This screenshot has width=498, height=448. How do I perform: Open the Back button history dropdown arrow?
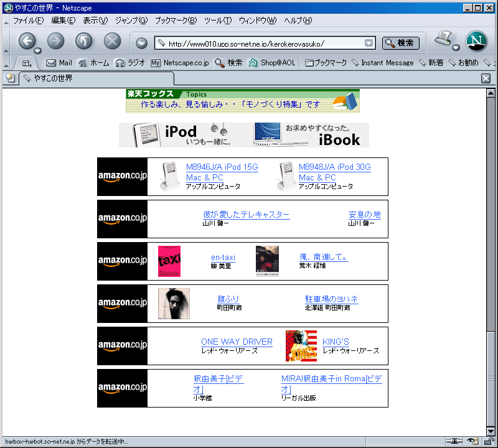click(38, 50)
